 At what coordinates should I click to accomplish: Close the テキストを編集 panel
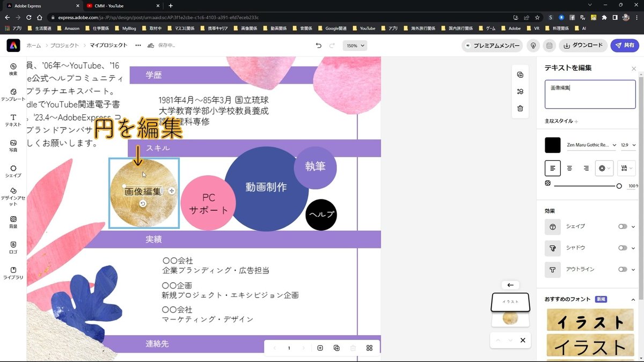coord(633,69)
